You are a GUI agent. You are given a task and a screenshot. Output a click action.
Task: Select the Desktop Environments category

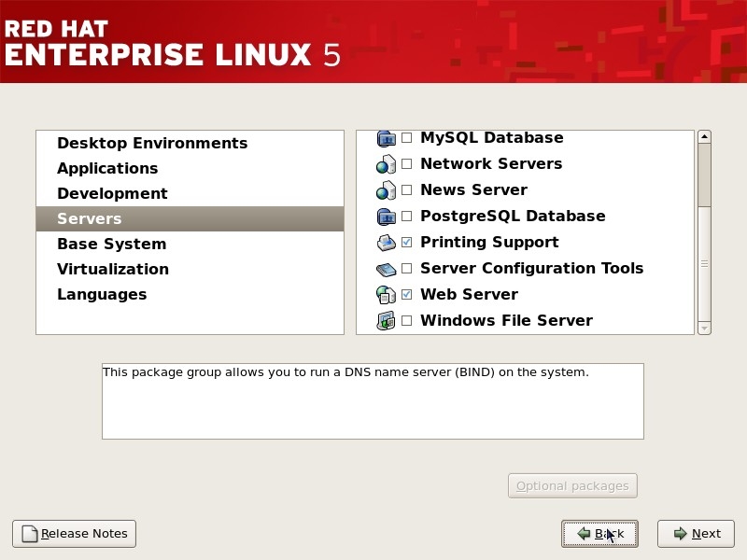pos(190,144)
